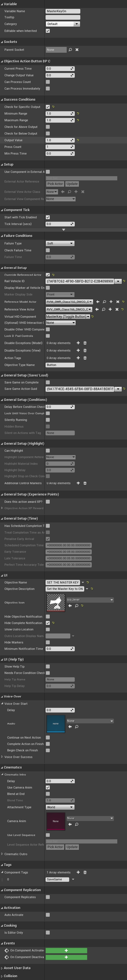Viewport: 127px width, 980px height.
Task: Click Pick Actor under External Actor Reference
Action: pyautogui.click(x=55, y=184)
